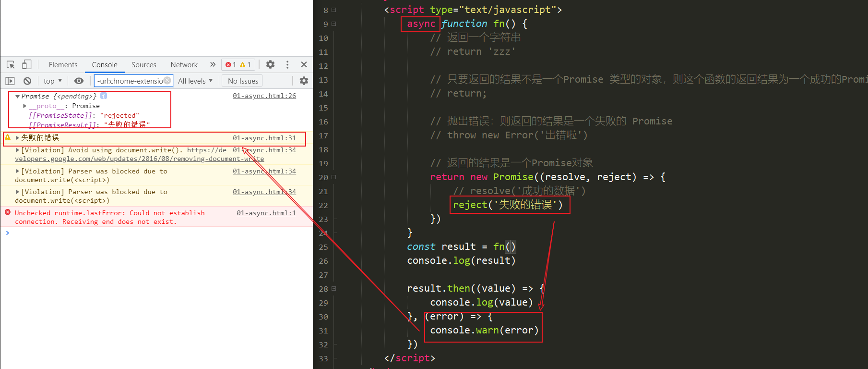The height and width of the screenshot is (369, 868).
Task: Show more DevTools tabs via chevrons
Action: 213,64
